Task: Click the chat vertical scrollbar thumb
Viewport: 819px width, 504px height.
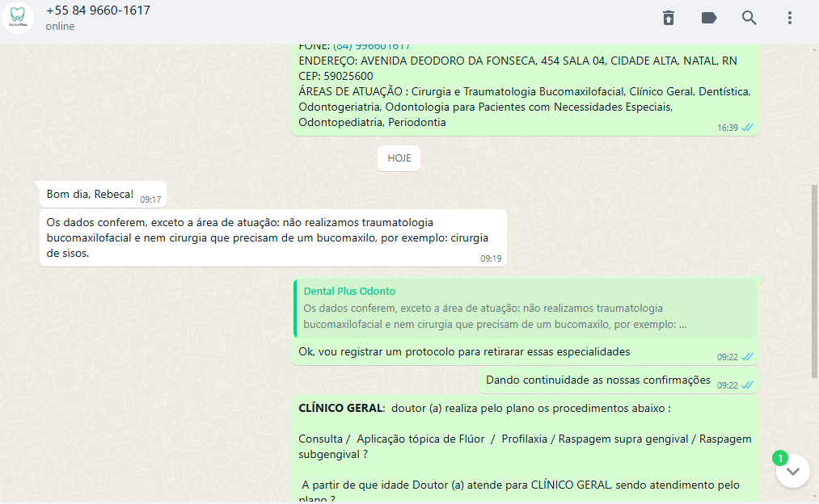Action: click(814, 281)
